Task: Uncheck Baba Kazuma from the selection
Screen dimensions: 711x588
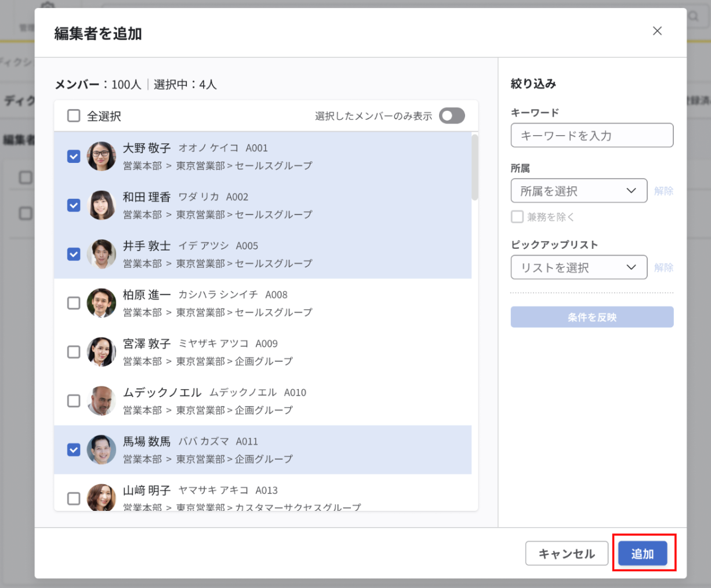Action: click(73, 449)
